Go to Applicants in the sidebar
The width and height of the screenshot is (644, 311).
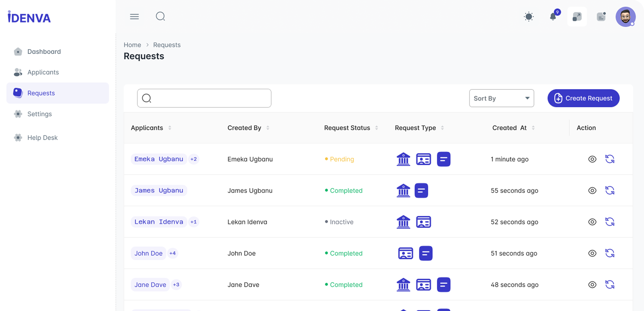point(43,72)
